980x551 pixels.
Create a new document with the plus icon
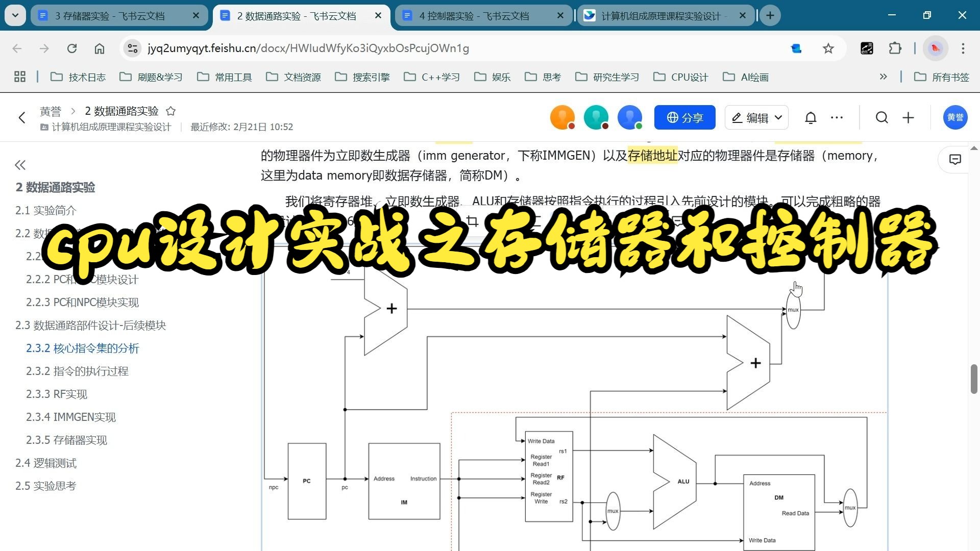tap(908, 117)
